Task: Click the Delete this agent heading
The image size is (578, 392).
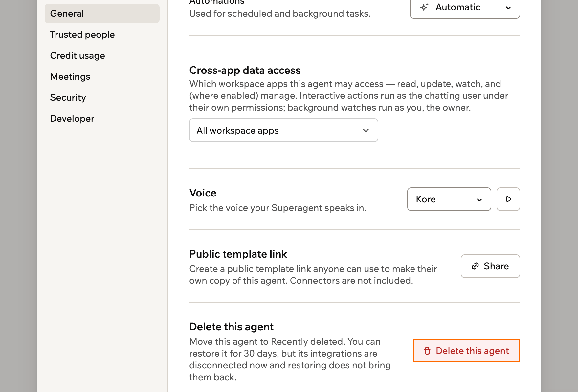Action: point(231,327)
